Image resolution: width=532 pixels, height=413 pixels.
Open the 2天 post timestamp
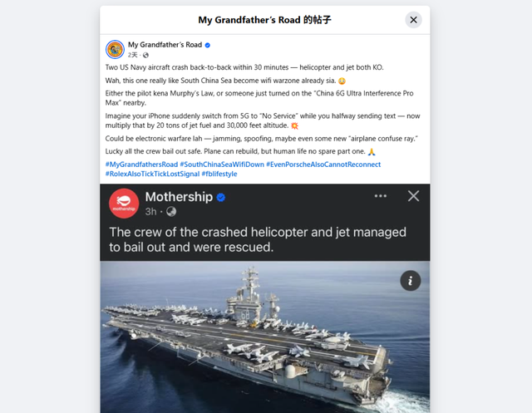(133, 55)
